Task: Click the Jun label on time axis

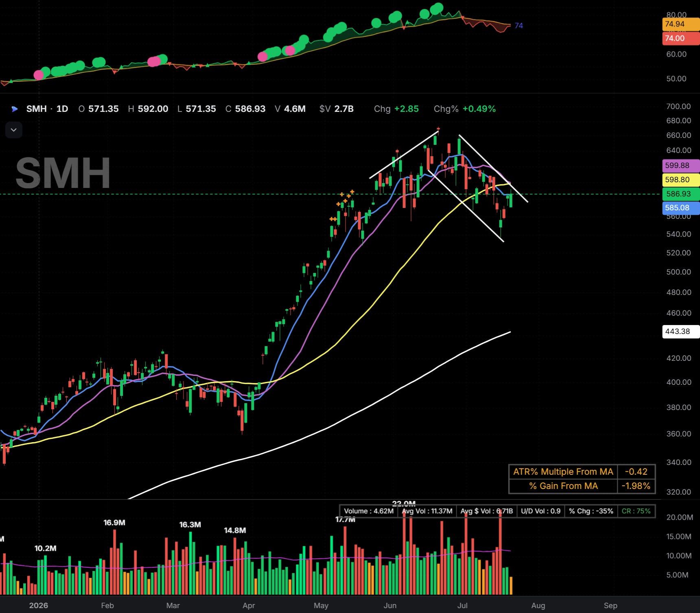Action: (x=390, y=605)
